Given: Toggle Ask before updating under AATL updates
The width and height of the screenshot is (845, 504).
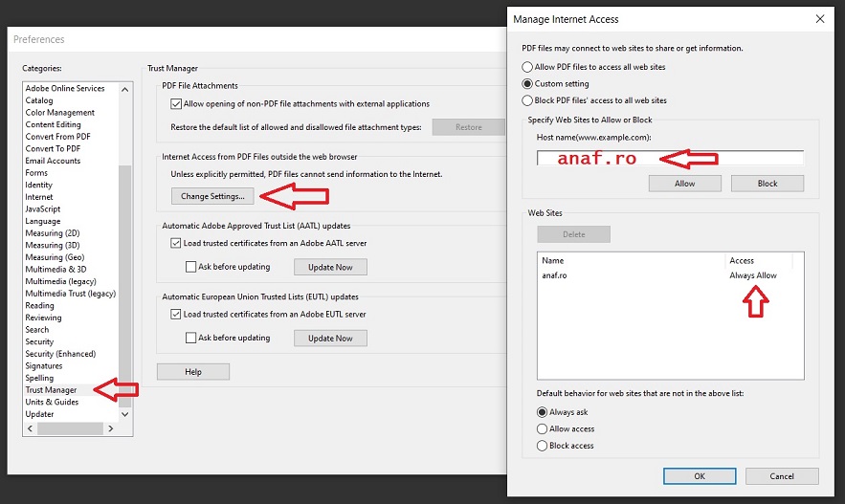Looking at the screenshot, I should [190, 267].
